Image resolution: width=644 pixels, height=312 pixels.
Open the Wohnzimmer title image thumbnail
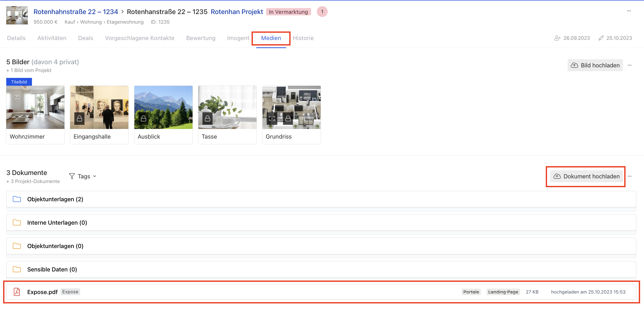click(35, 107)
